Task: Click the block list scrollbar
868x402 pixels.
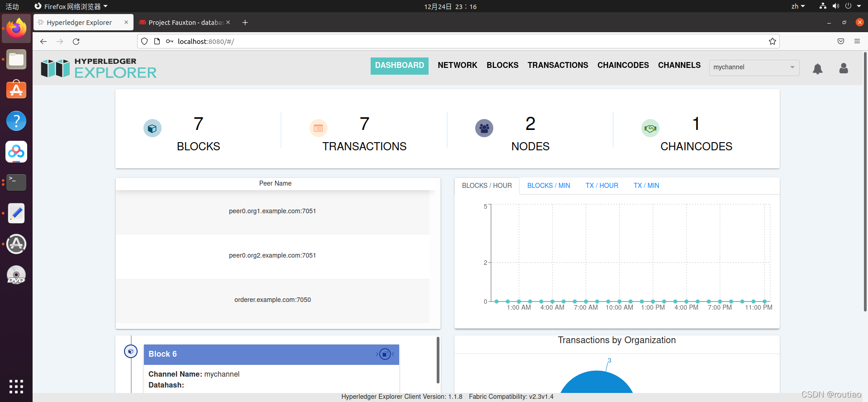Action: [x=438, y=360]
